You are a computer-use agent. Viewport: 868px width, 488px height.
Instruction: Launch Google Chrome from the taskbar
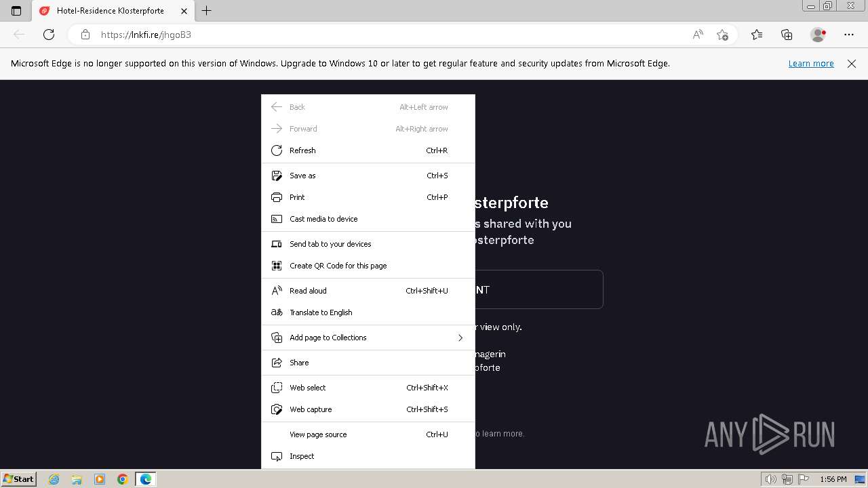pyautogui.click(x=123, y=479)
